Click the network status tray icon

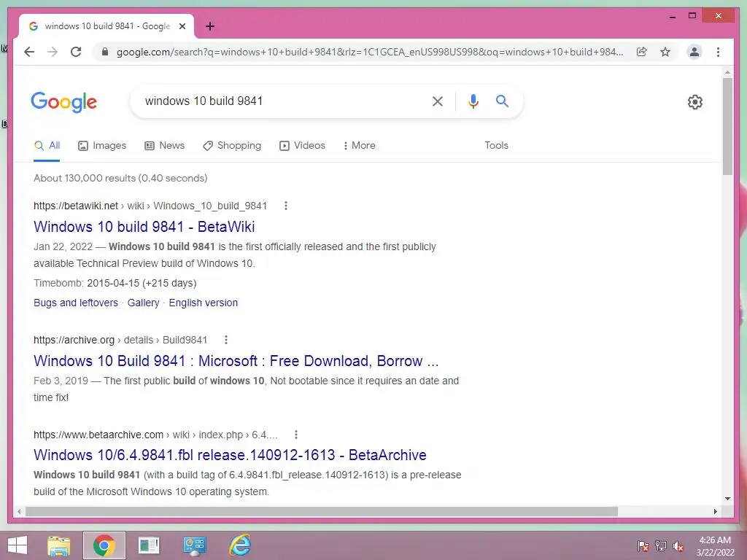(x=661, y=545)
